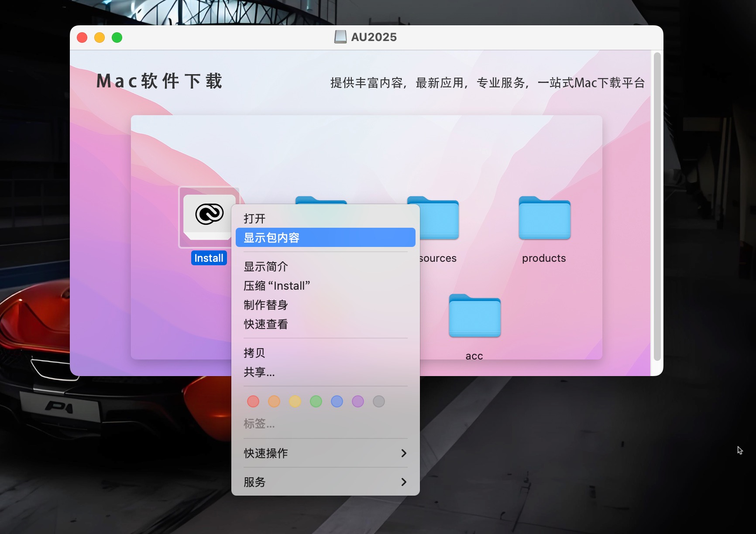This screenshot has height=534, width=756.
Task: Apply the red tag color
Action: coord(253,401)
